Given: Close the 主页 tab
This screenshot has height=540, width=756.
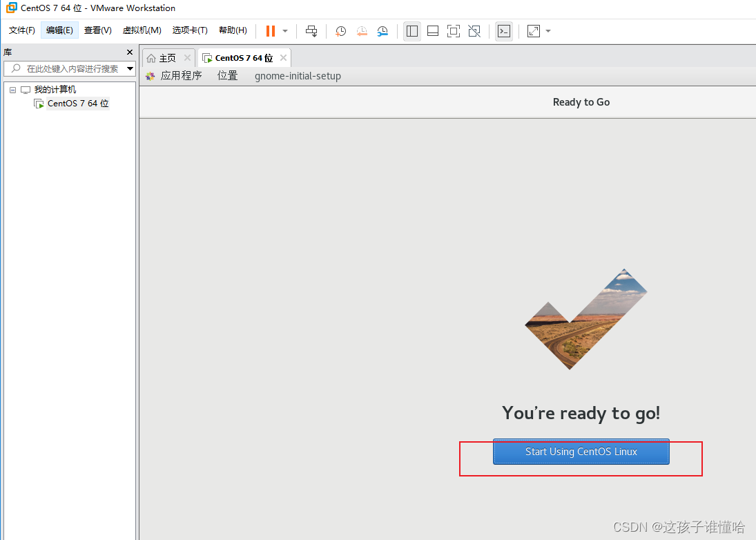Looking at the screenshot, I should tap(187, 58).
